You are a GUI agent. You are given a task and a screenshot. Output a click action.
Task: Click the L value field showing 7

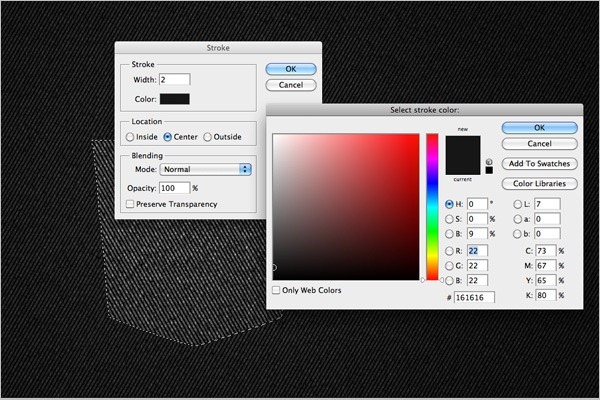pyautogui.click(x=547, y=204)
